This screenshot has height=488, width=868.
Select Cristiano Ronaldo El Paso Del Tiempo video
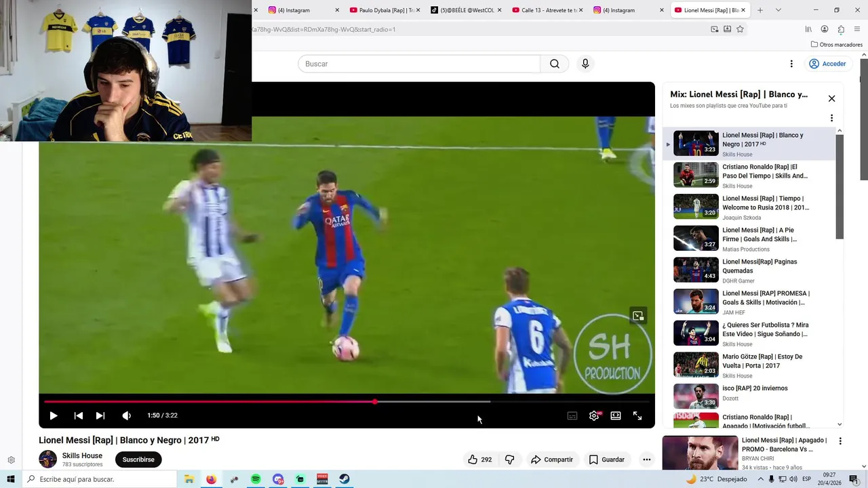coord(749,176)
